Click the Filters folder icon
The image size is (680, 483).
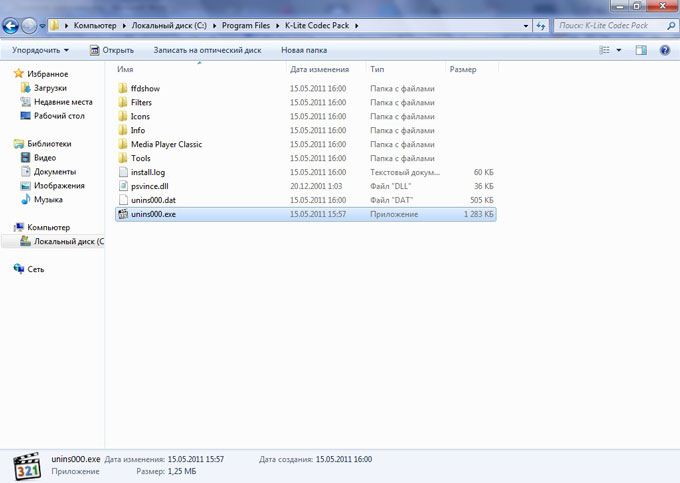(123, 102)
